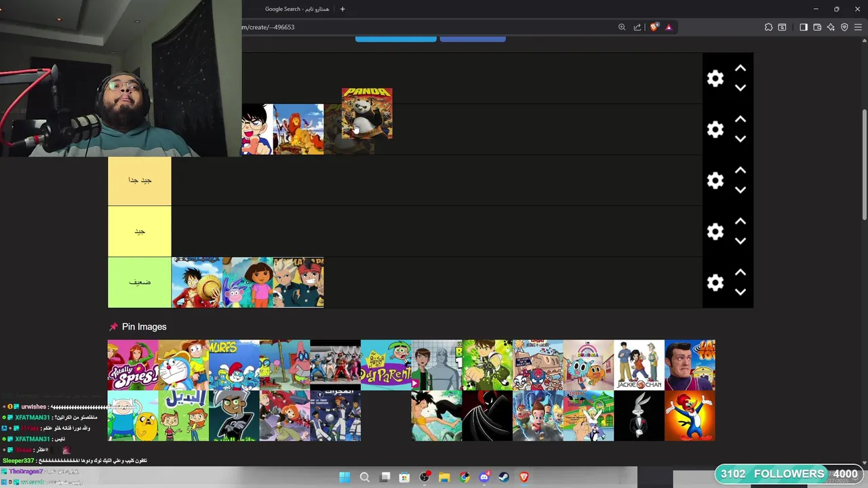
Task: Open settings gear for the جيد tier
Action: click(715, 232)
